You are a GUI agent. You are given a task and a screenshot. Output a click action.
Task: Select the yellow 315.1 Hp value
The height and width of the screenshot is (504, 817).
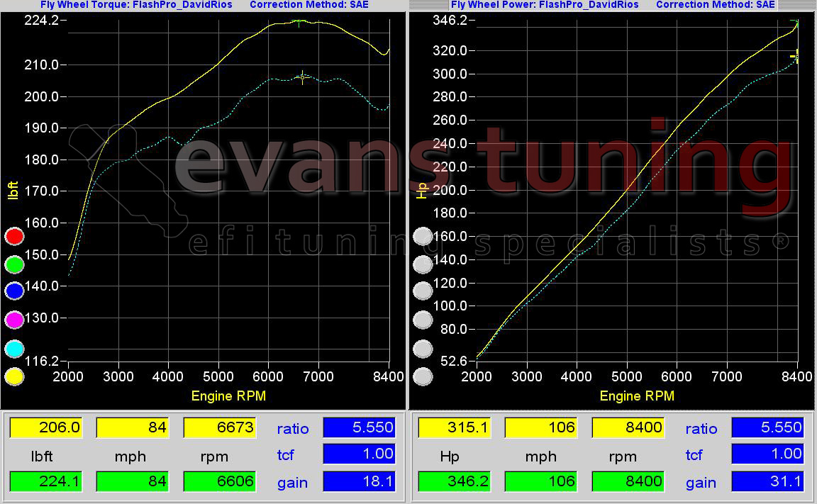[455, 427]
